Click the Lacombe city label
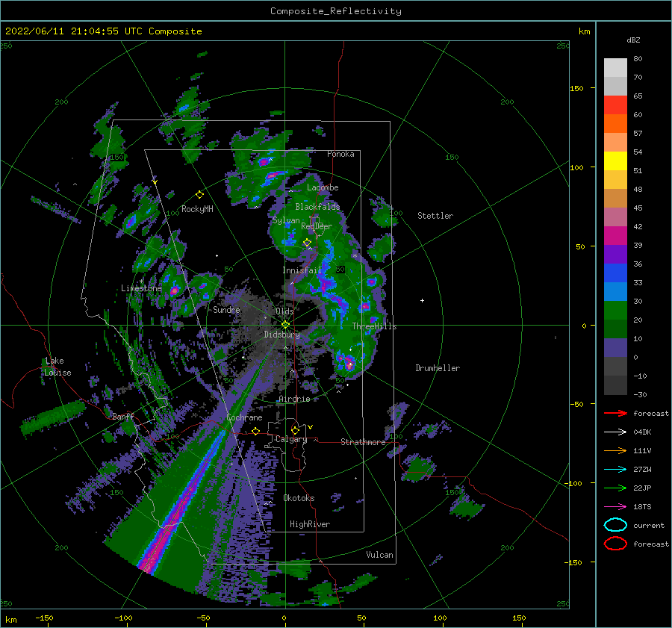Screen dimensions: 672x628 click(x=323, y=187)
